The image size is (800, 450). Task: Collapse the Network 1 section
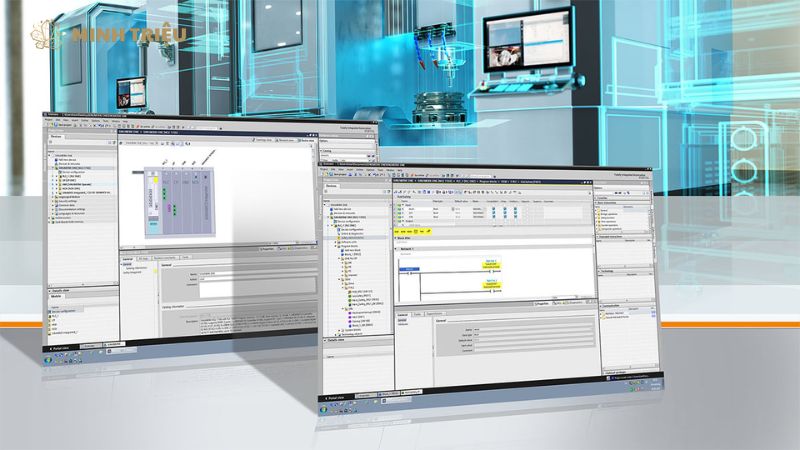398,247
